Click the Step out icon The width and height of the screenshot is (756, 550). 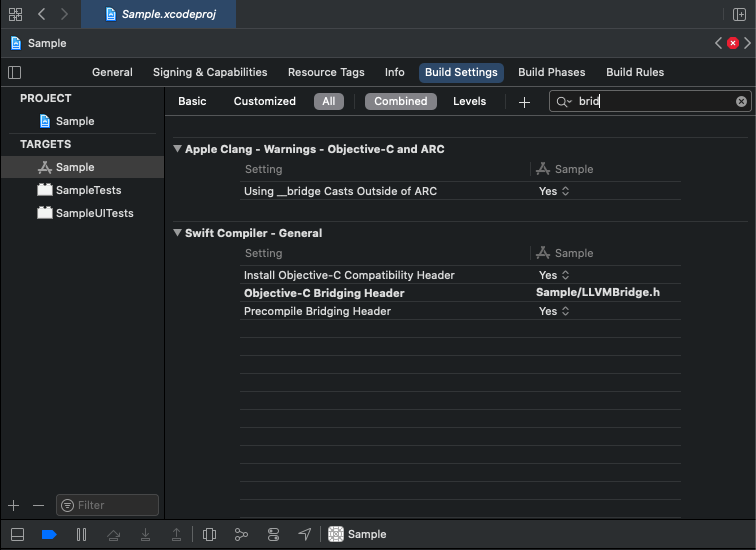point(176,534)
